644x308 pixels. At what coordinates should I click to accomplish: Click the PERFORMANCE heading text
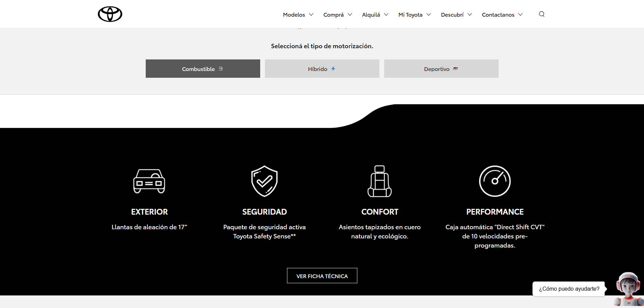(x=495, y=212)
